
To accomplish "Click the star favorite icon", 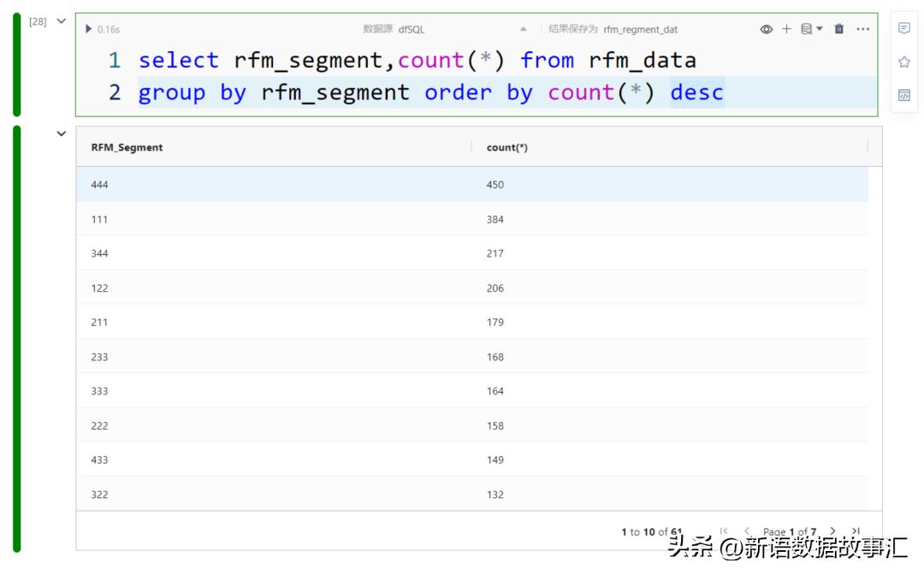I will pos(904,62).
